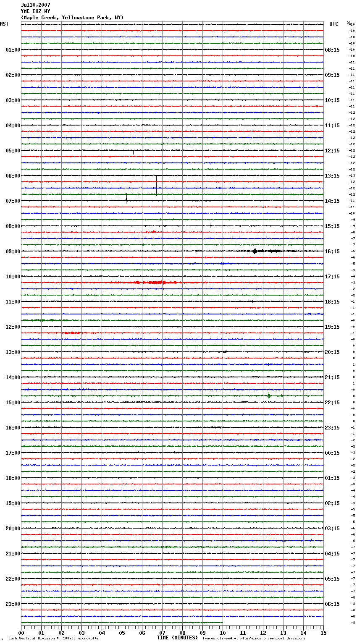Click the 04:15 UTC time label
The width and height of the screenshot is (357, 644).
(x=332, y=554)
